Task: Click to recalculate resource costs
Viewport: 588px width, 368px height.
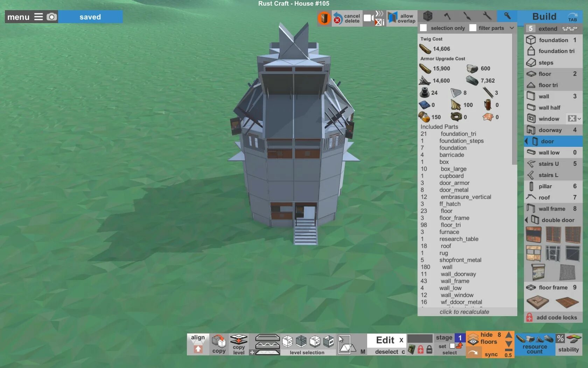Action: (464, 312)
